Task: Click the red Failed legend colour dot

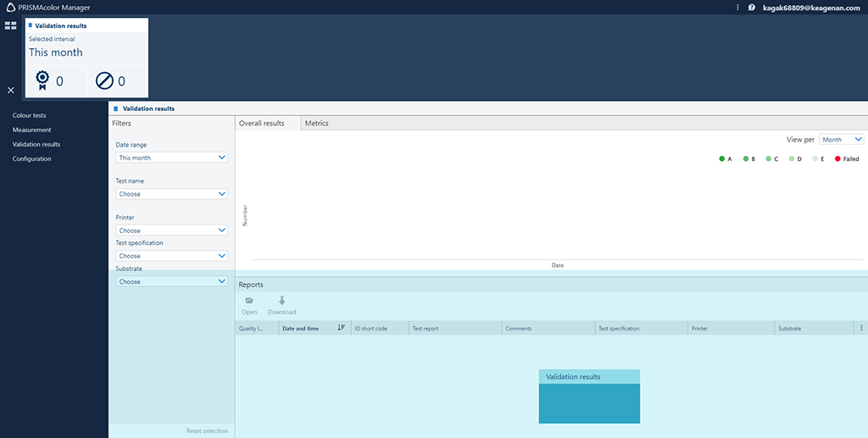Action: (x=837, y=159)
